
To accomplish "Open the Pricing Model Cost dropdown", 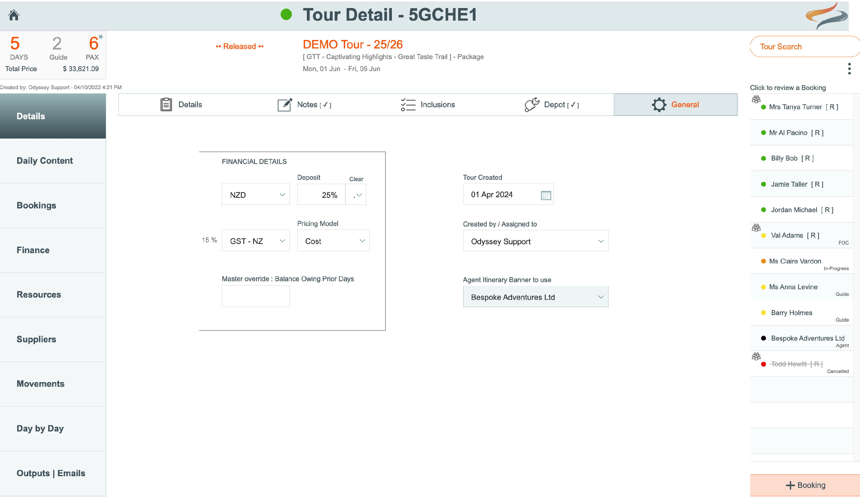I will tap(333, 241).
